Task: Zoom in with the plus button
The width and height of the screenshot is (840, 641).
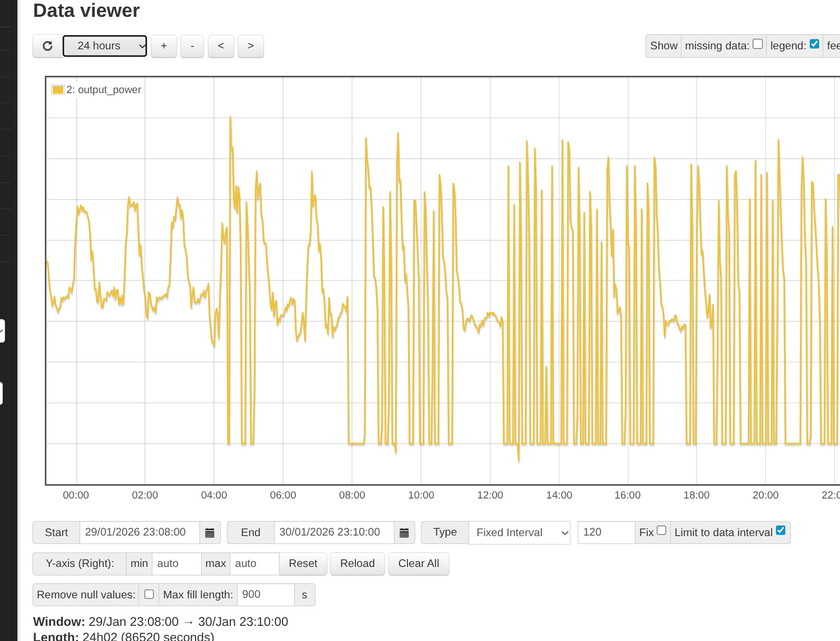Action: pyautogui.click(x=164, y=46)
